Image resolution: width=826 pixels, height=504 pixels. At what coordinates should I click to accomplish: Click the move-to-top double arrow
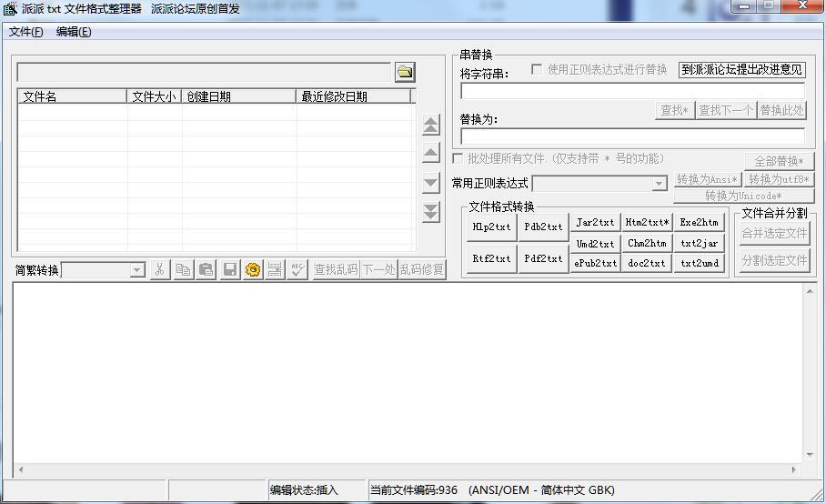tap(431, 125)
